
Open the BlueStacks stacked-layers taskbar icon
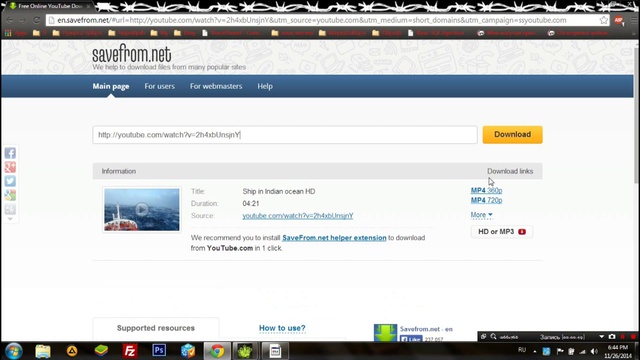pyautogui.click(x=101, y=351)
